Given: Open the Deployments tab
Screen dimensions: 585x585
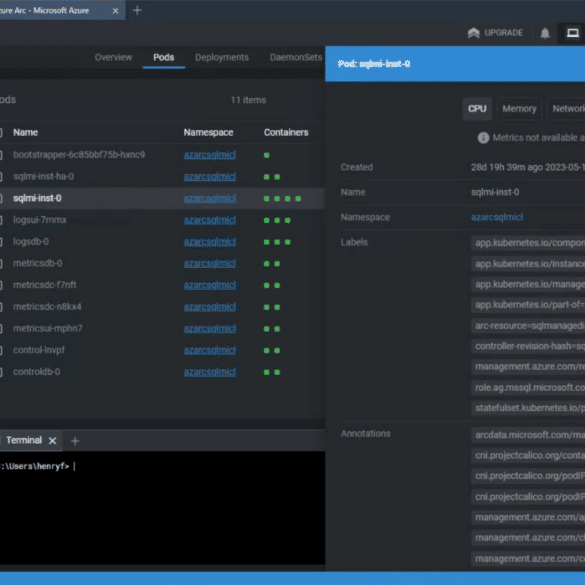Looking at the screenshot, I should (x=222, y=57).
